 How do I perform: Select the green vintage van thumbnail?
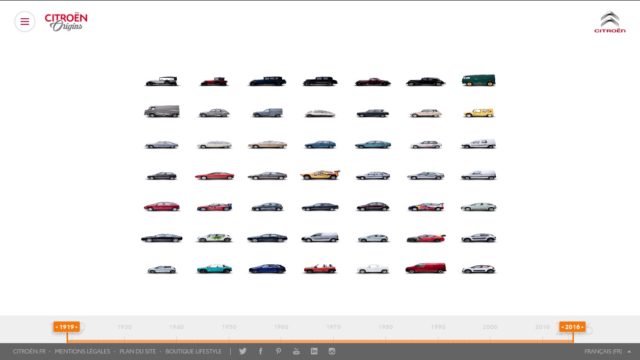478,80
